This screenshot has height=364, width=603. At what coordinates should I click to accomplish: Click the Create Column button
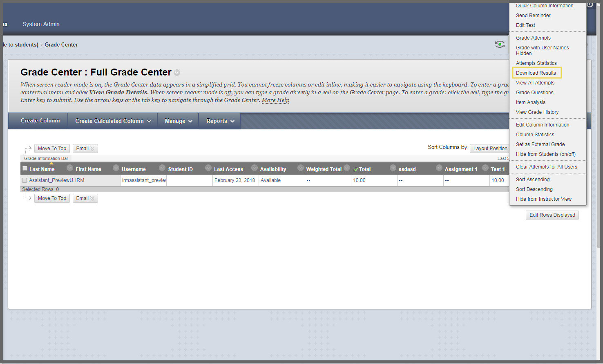(40, 121)
